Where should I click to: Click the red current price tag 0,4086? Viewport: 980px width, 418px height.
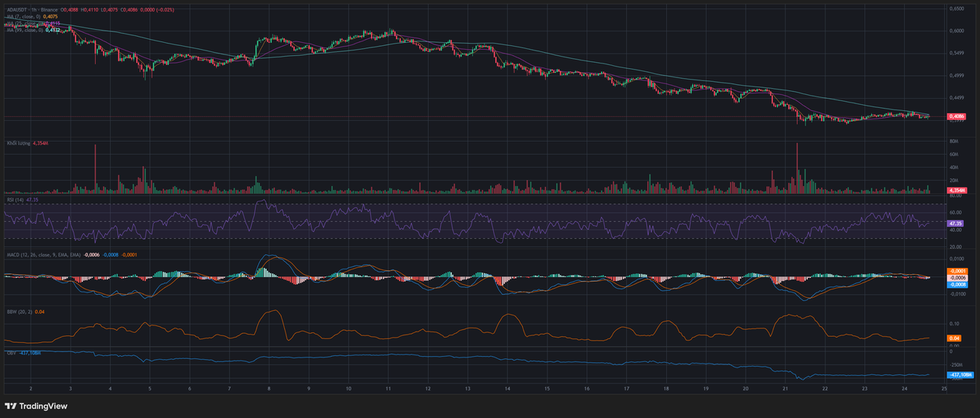pos(956,116)
